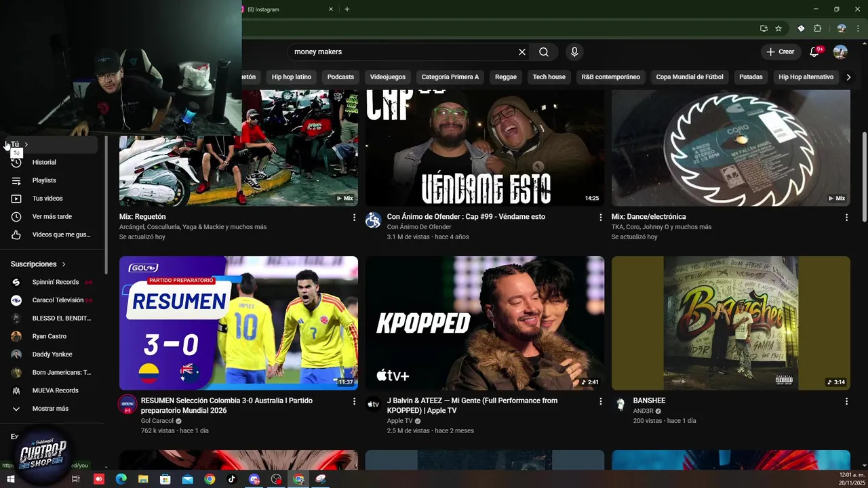Open Task View on the taskbar
Screen dimensions: 868x488
tap(76, 479)
